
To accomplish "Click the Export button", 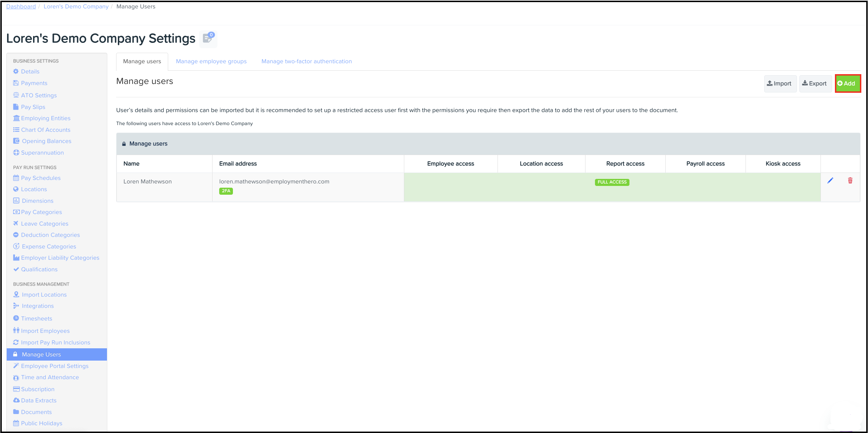I will coord(815,84).
